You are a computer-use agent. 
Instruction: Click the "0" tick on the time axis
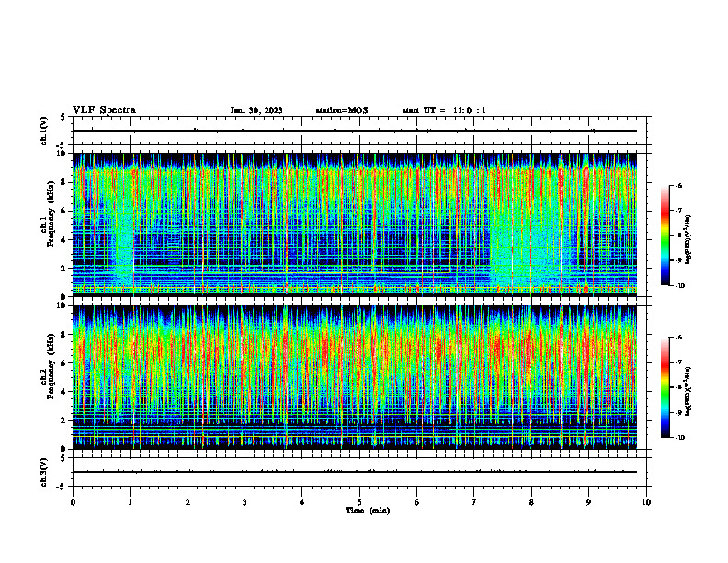(x=73, y=502)
